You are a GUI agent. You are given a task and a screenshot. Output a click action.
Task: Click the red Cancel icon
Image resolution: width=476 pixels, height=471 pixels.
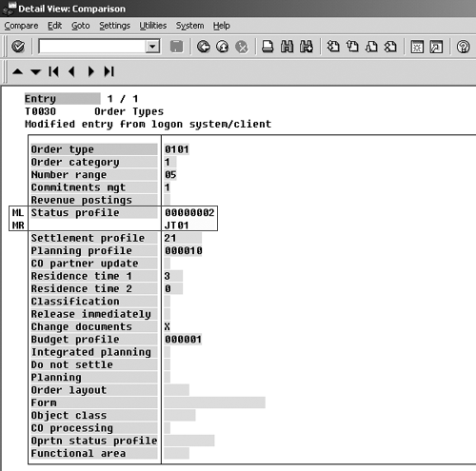point(242,47)
